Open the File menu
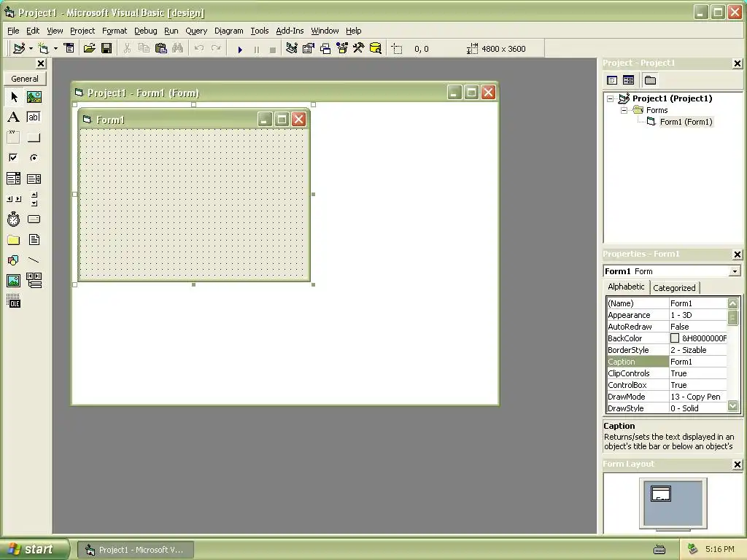Image resolution: width=747 pixels, height=560 pixels. pos(13,31)
